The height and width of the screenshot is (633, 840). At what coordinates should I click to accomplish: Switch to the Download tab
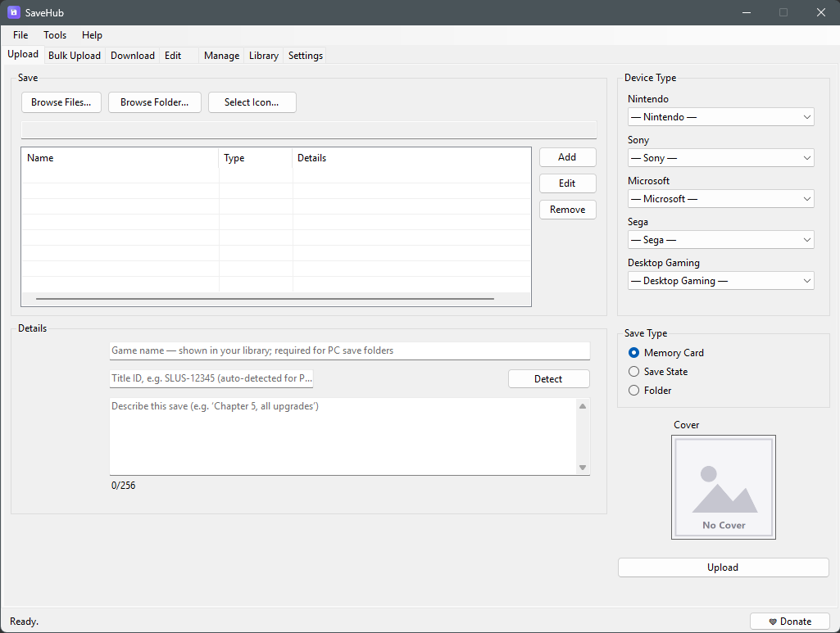(132, 56)
